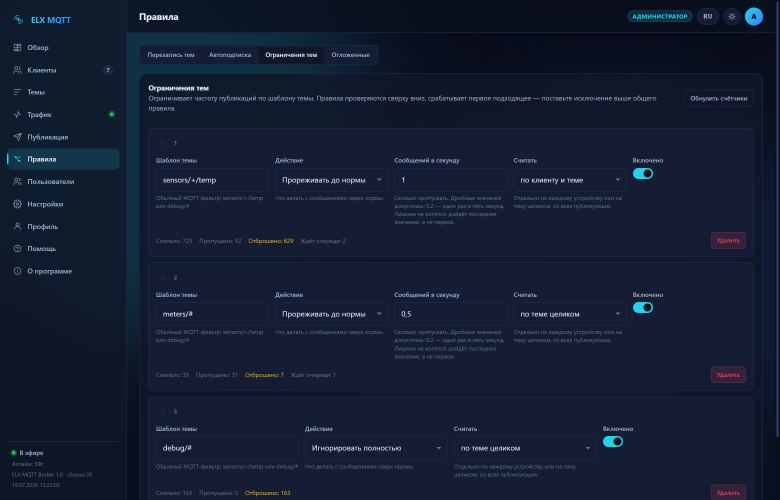The width and height of the screenshot is (780, 500).
Task: Open Помощь icon in sidebar
Action: pyautogui.click(x=17, y=248)
